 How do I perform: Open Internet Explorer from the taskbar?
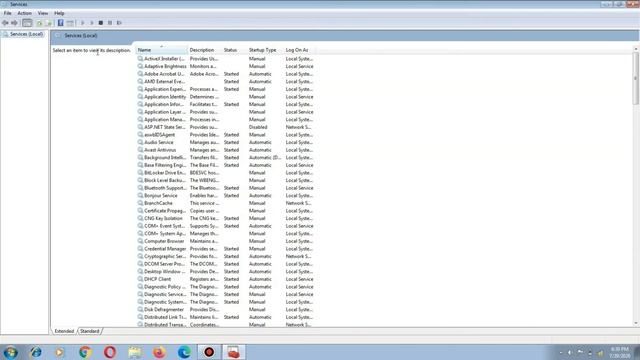click(x=36, y=352)
